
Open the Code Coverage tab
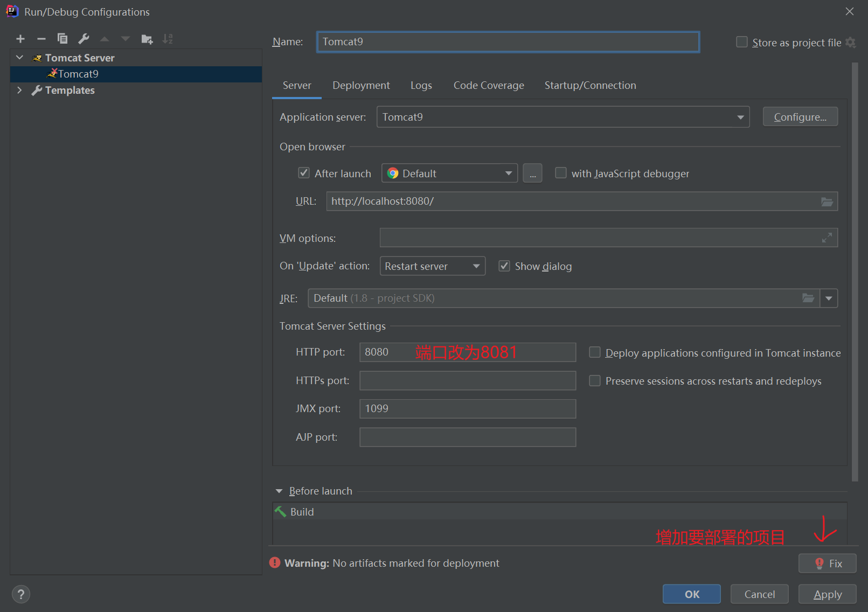click(x=489, y=86)
